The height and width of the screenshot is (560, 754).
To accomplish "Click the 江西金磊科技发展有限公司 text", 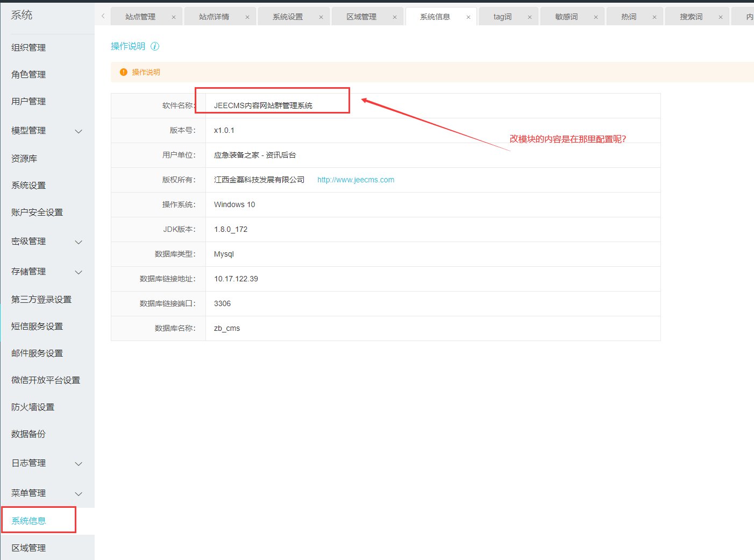I will point(259,180).
